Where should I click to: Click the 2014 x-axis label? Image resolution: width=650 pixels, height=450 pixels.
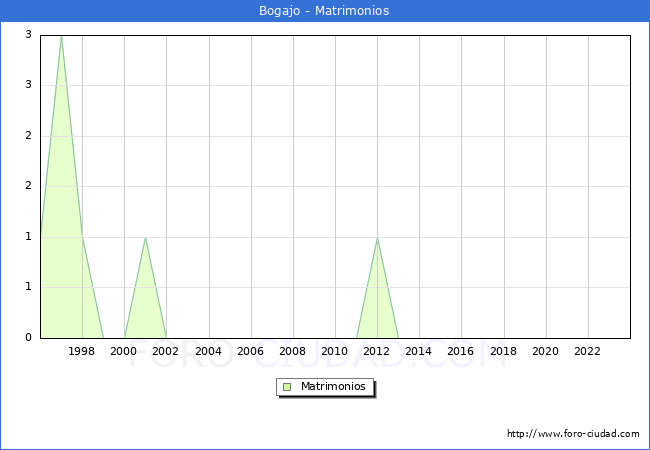point(418,351)
